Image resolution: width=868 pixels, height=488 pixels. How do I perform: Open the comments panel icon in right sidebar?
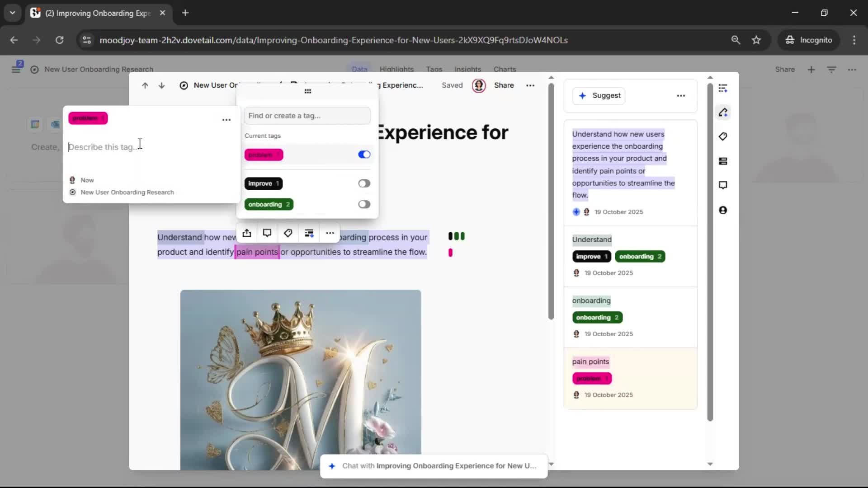pos(723,185)
